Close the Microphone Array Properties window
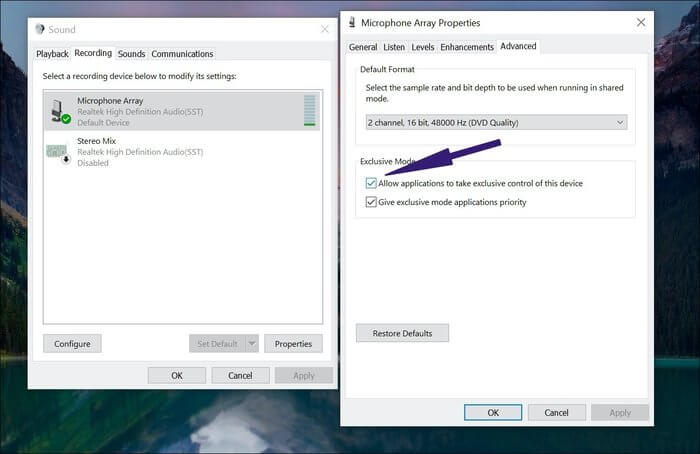Viewport: 700px width, 454px height. (x=641, y=22)
